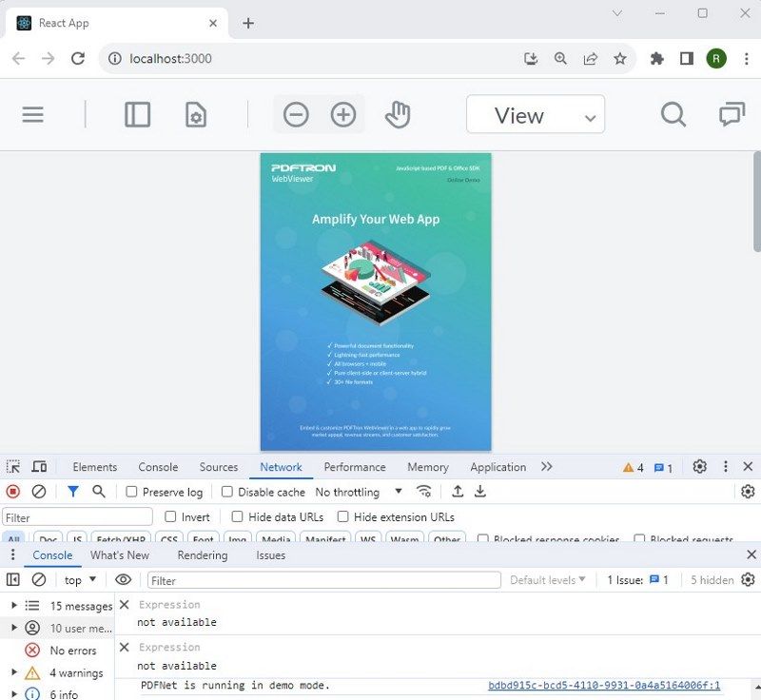
Task: Share this page icon
Action: tap(590, 59)
